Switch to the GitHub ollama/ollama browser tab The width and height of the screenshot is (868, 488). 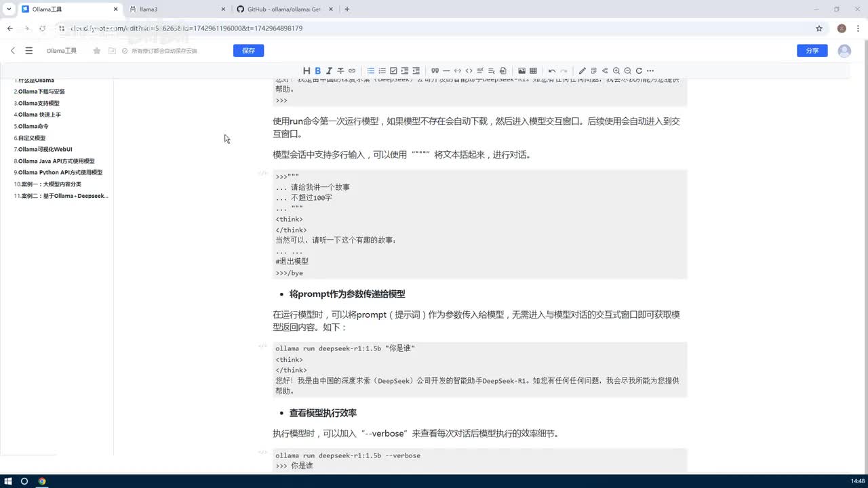285,9
